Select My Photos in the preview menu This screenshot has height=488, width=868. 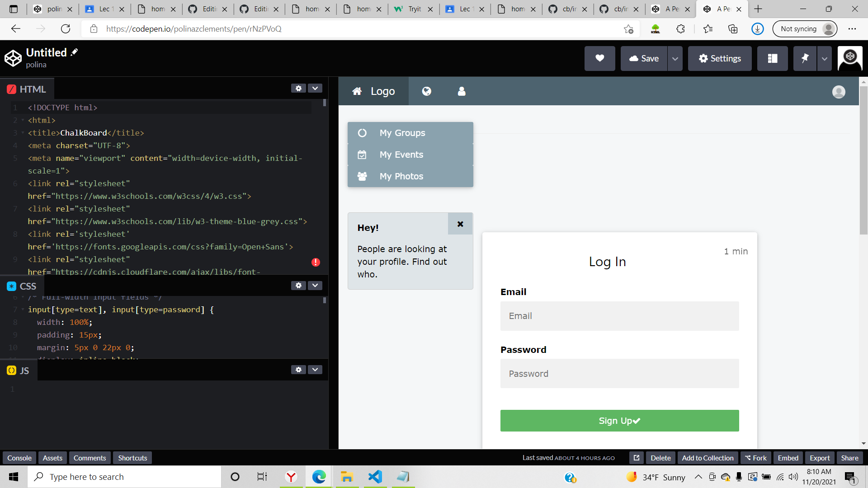pos(401,176)
